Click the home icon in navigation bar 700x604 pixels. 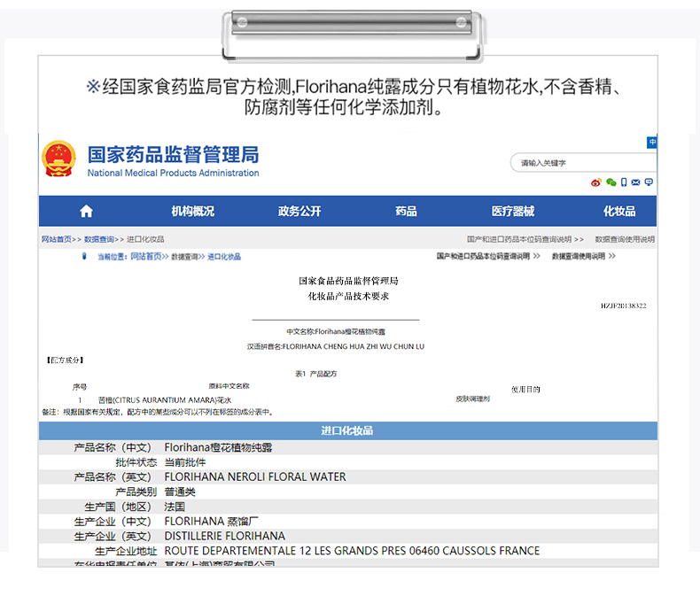[x=86, y=212]
